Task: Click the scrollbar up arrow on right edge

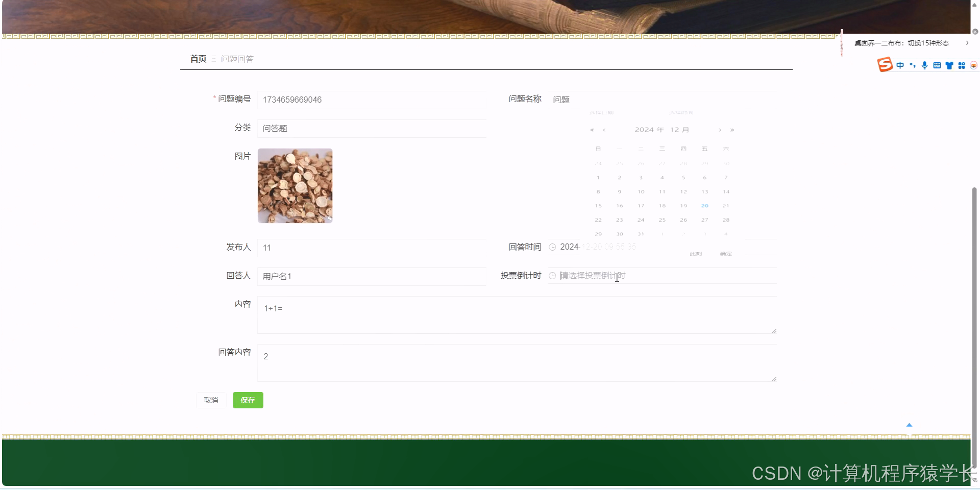Action: [975, 4]
